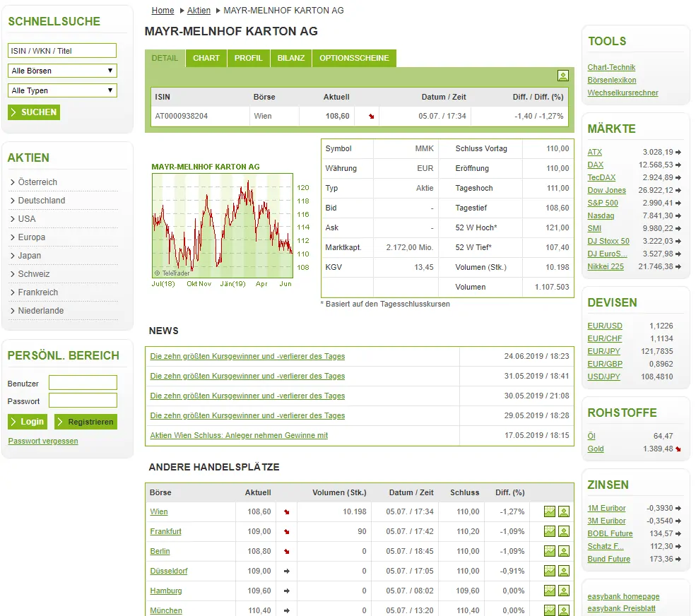Switch to the DETAIL tab
The image size is (696, 616).
(165, 58)
